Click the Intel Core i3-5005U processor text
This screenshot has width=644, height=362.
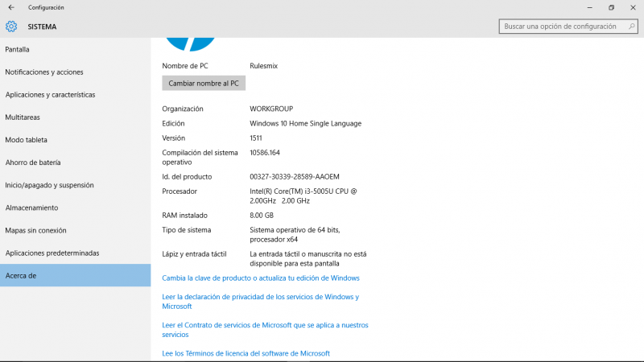pyautogui.click(x=303, y=195)
